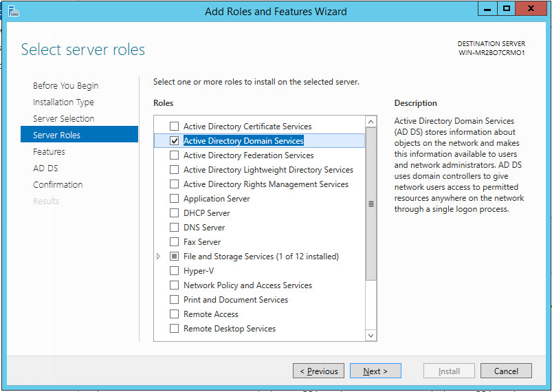552x392 pixels.
Task: Tick the Hyper-V checkbox
Action: pyautogui.click(x=174, y=271)
